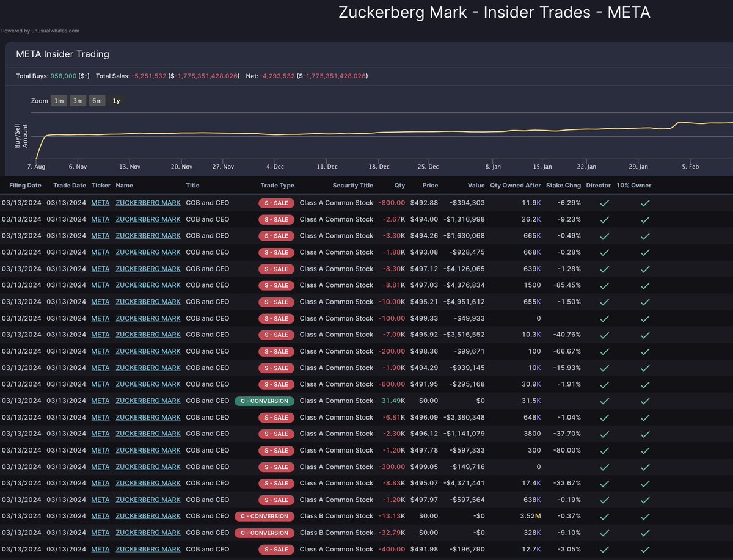Screen dimensions: 733x560
Task: Open ZUCKERBERG MARK link in the $491.98 row
Action: click(148, 549)
